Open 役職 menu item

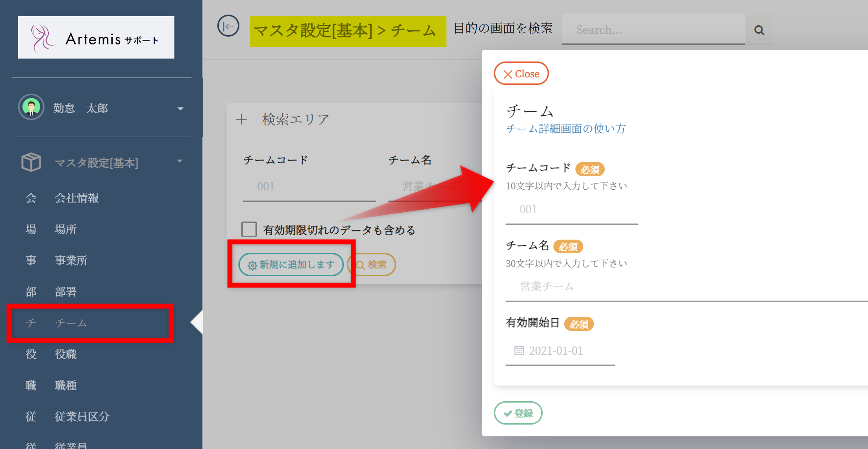(x=65, y=354)
